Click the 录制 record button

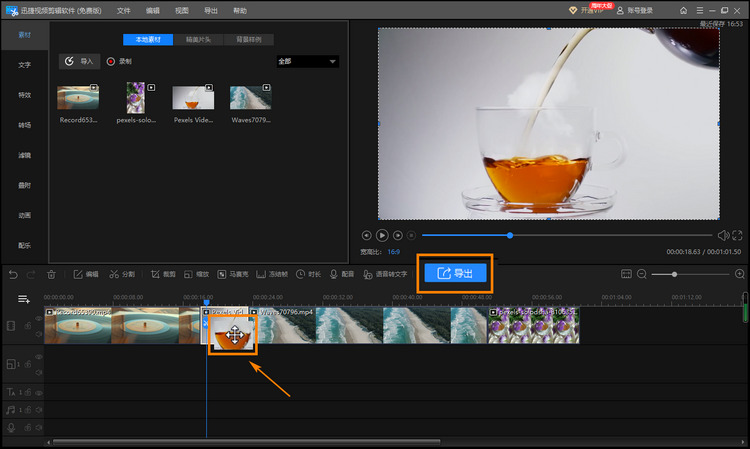tap(119, 61)
